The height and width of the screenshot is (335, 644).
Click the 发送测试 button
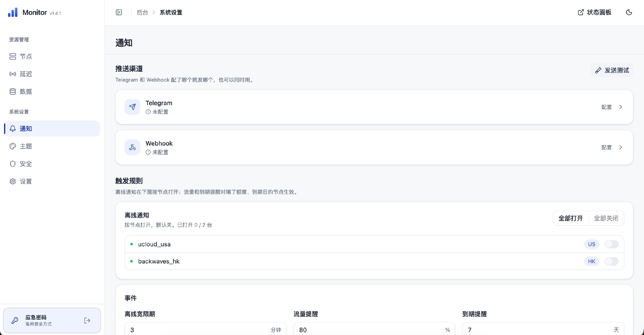coord(612,70)
